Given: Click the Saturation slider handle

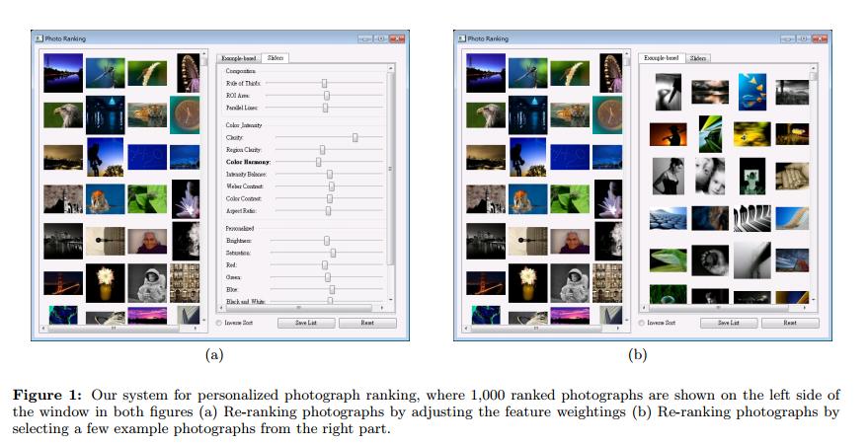Looking at the screenshot, I should coord(333,254).
